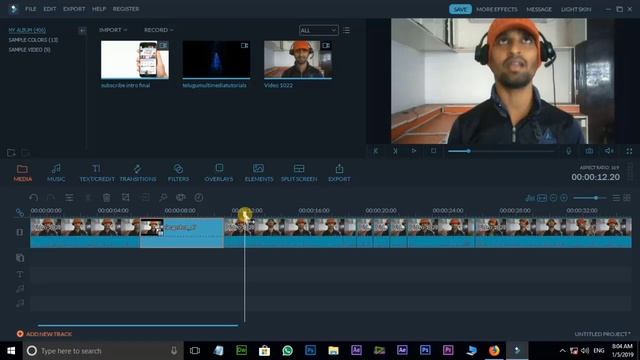Click the edit settings lines icon
This screenshot has width=640, height=360.
tap(69, 198)
